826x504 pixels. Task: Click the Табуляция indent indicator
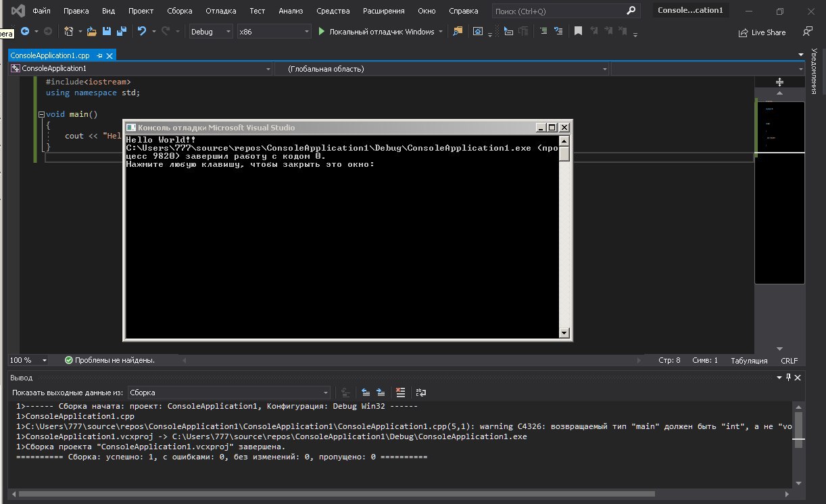749,360
